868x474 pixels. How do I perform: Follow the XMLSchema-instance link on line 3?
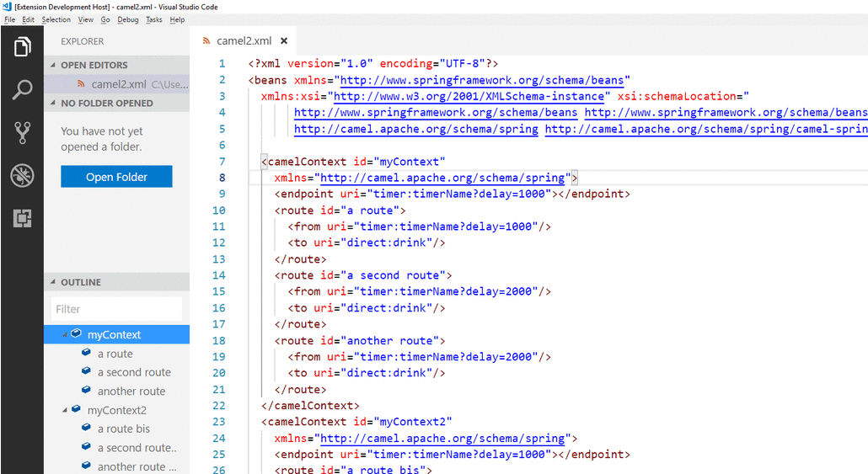pos(469,96)
